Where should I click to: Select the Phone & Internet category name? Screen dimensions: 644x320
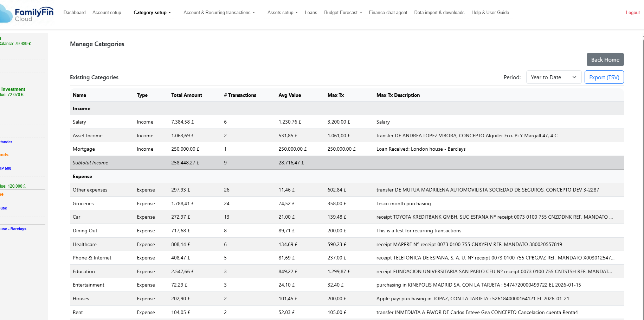coord(92,258)
